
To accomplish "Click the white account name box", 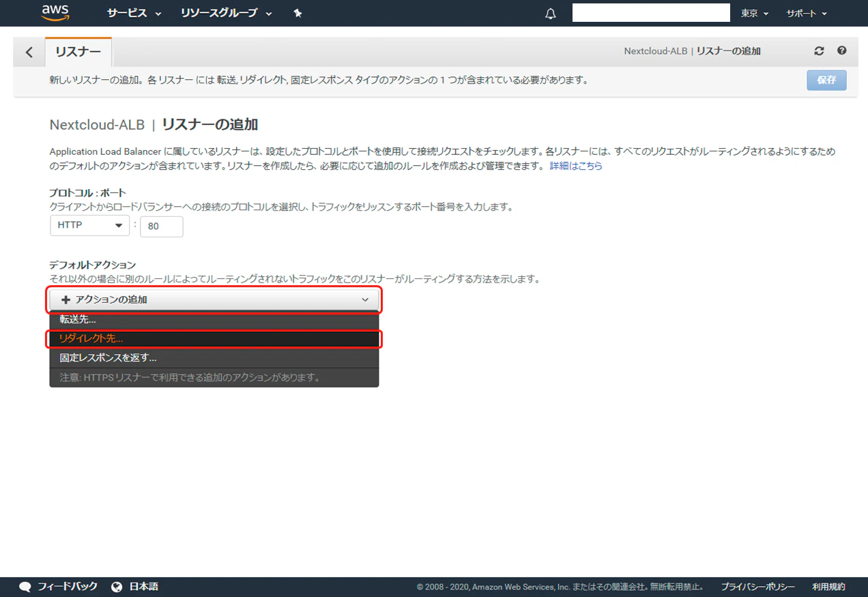I will pyautogui.click(x=651, y=13).
